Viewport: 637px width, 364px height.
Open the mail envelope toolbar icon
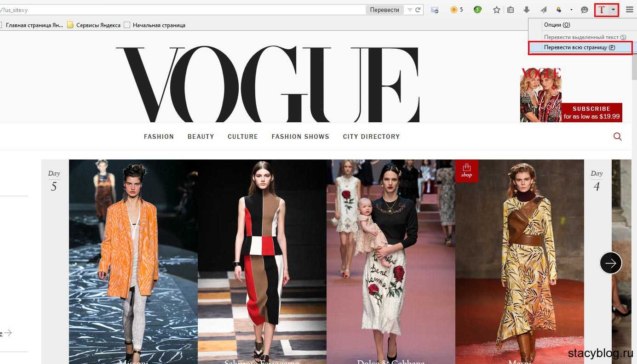coord(435,10)
